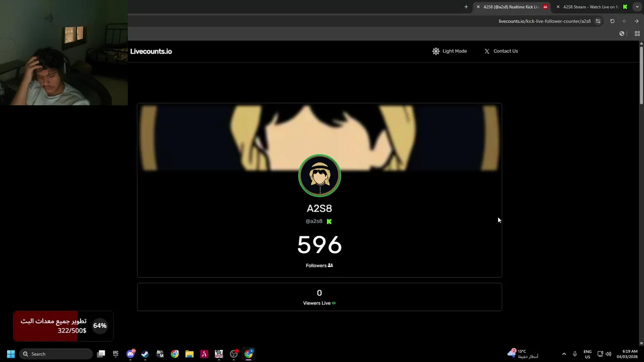
Task: Click the address bar URL
Action: [x=544, y=21]
